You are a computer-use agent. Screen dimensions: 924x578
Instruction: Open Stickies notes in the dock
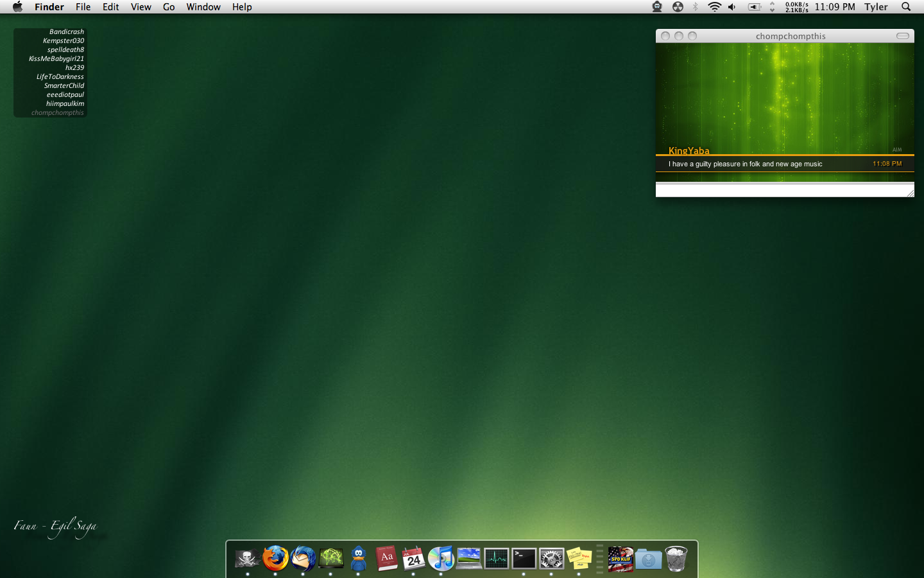coord(579,559)
